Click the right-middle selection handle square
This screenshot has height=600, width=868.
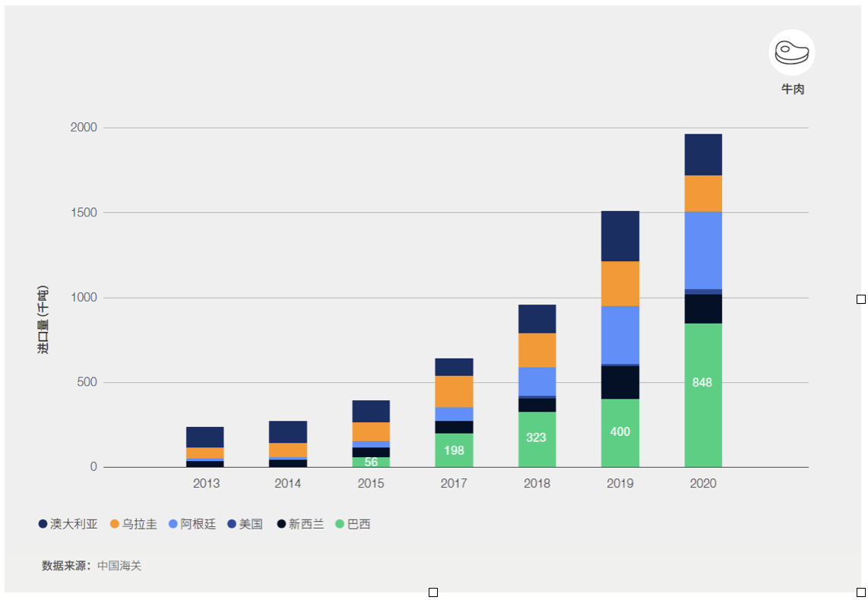point(861,299)
